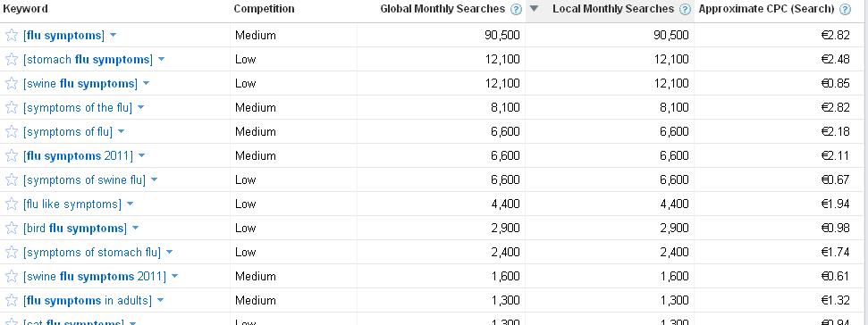The image size is (868, 325).
Task: Open help icon for Local Monthly Searches
Action: tap(685, 9)
